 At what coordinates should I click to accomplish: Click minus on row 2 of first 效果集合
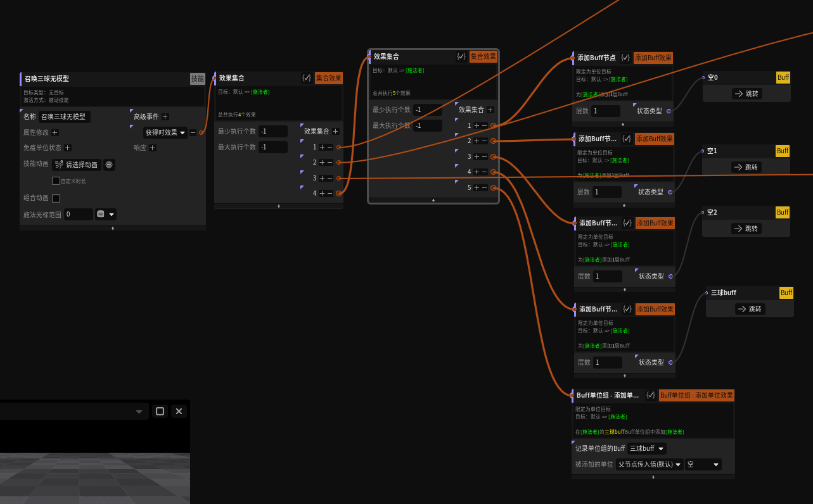click(x=330, y=162)
